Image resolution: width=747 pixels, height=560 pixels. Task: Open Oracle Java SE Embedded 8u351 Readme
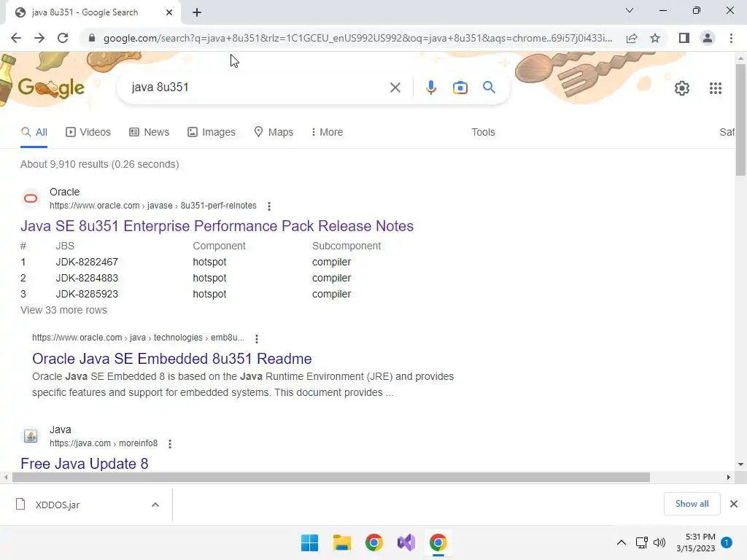click(172, 359)
